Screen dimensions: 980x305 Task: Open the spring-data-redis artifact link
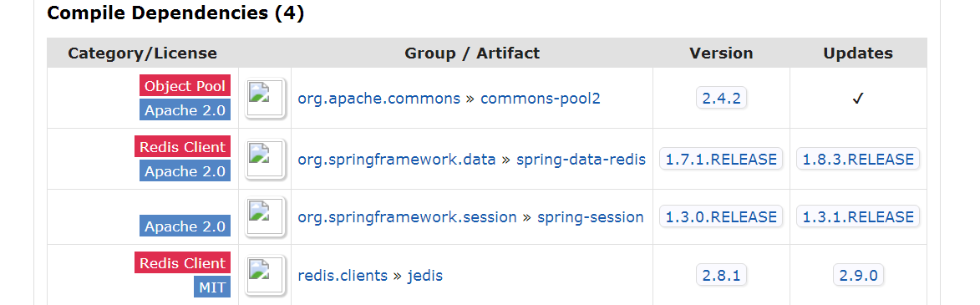581,160
